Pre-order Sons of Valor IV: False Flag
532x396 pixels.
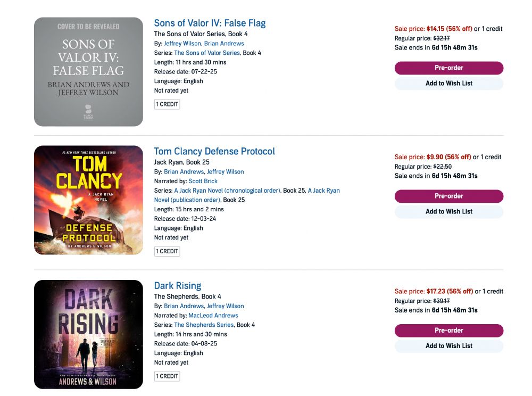pos(448,68)
